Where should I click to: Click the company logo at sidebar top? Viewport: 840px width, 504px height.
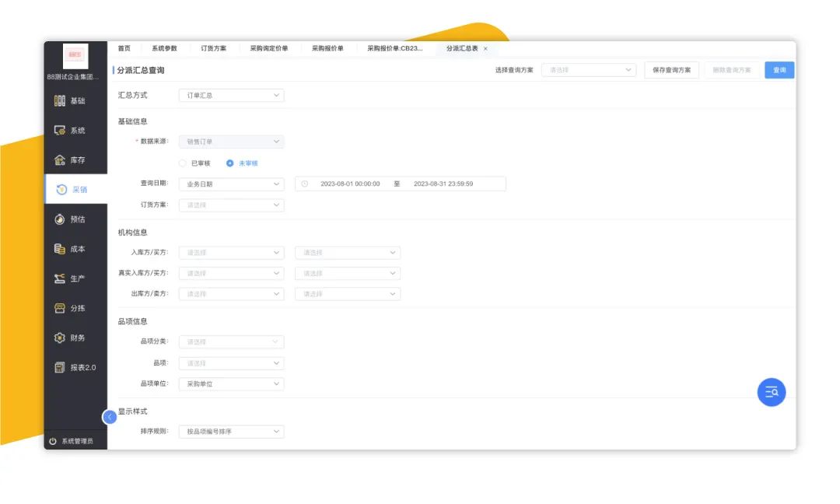tap(75, 55)
